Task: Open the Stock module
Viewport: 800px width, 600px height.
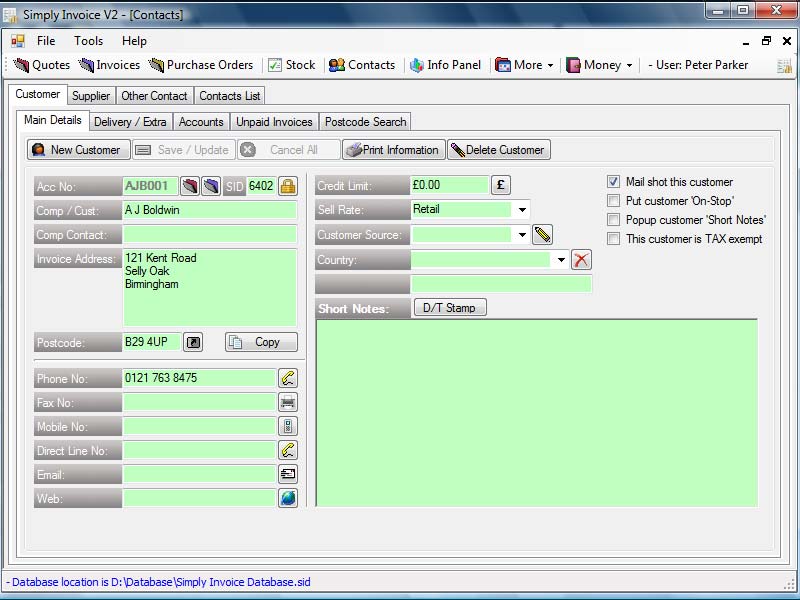Action: click(292, 65)
